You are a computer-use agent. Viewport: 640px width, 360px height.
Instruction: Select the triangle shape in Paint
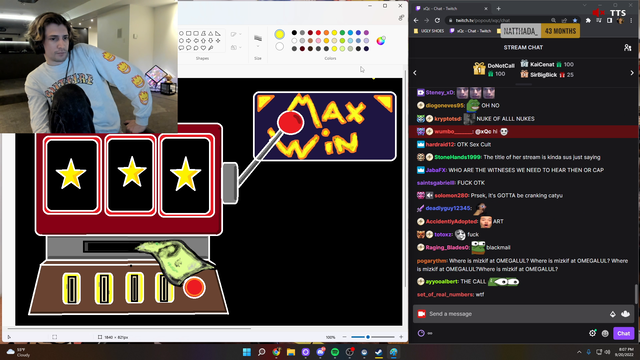[211, 33]
